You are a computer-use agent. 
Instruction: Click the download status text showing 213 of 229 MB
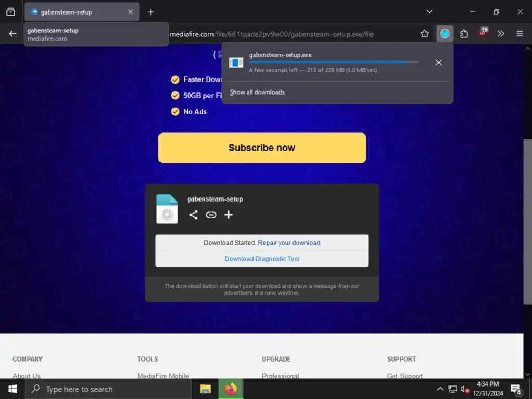click(x=313, y=70)
